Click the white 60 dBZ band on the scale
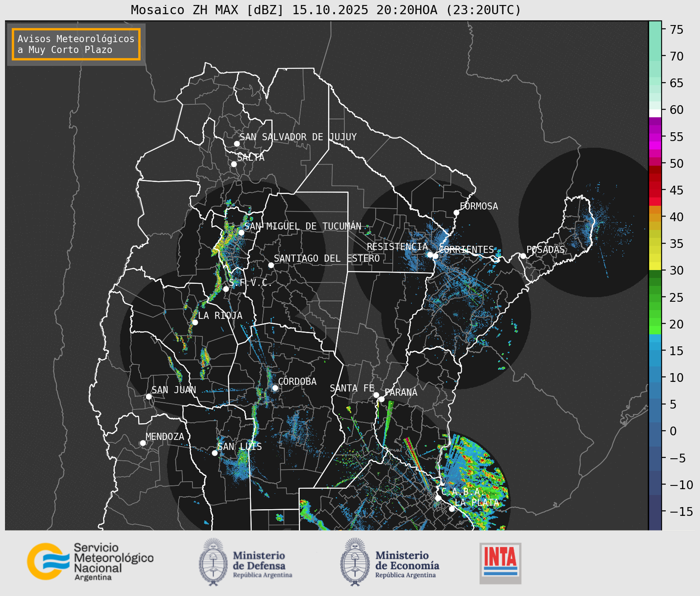 coord(655,113)
